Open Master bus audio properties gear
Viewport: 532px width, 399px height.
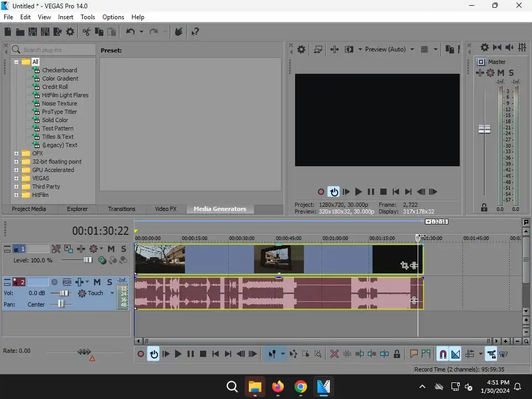485,47
